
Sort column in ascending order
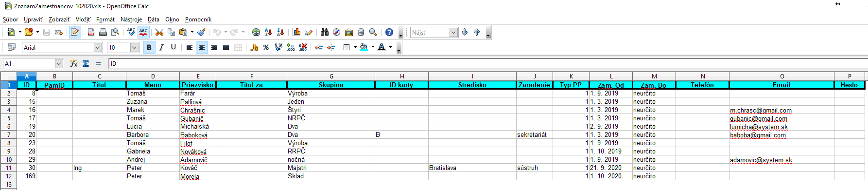pos(268,32)
